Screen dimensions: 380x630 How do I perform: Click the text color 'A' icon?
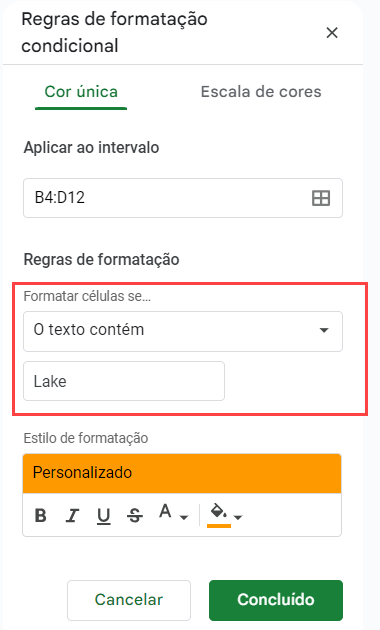[x=165, y=511]
